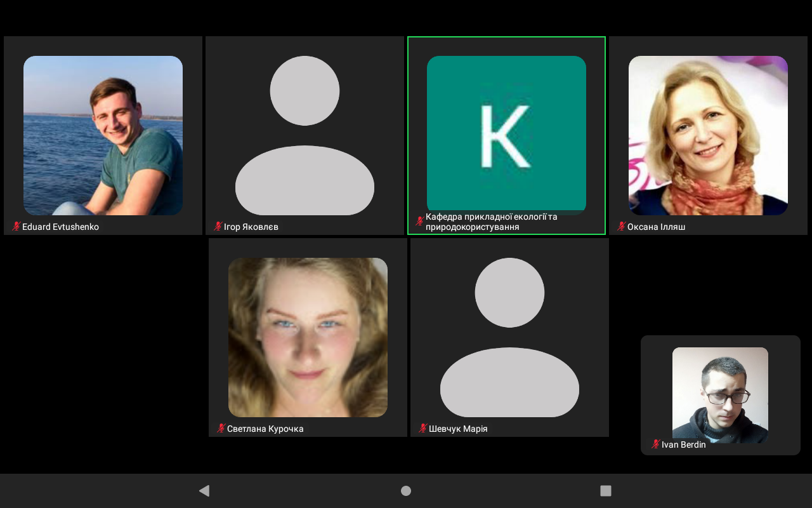
Task: Click the muted mic icon by Ivan Berdin
Action: [655, 444]
